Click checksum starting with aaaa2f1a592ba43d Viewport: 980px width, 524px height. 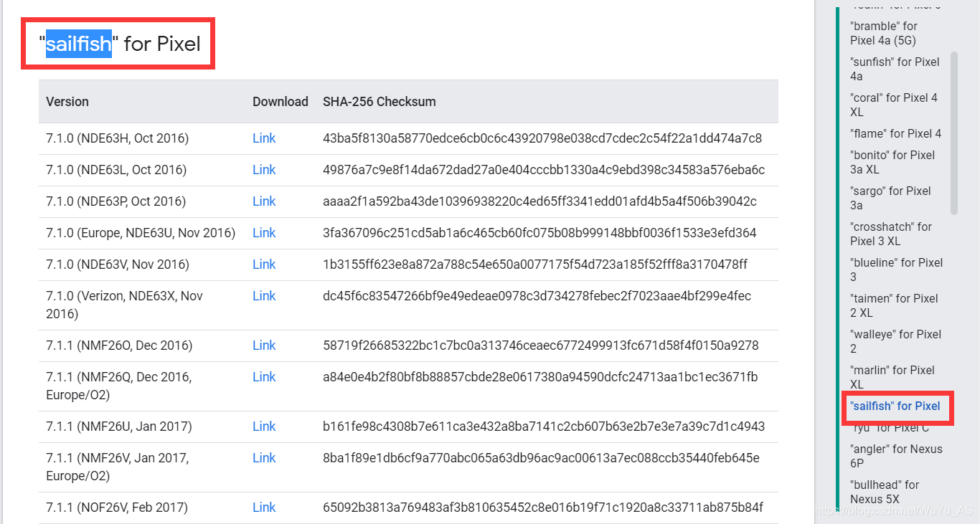point(540,201)
